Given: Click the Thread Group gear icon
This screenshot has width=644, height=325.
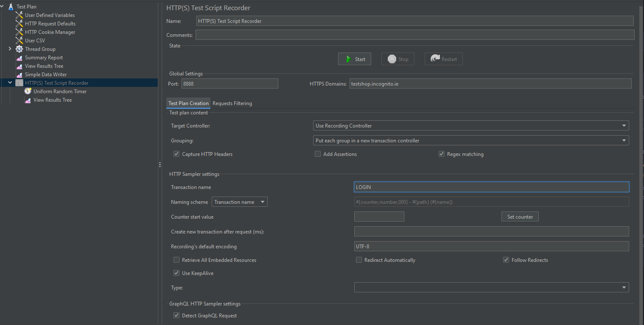Looking at the screenshot, I should pyautogui.click(x=19, y=49).
